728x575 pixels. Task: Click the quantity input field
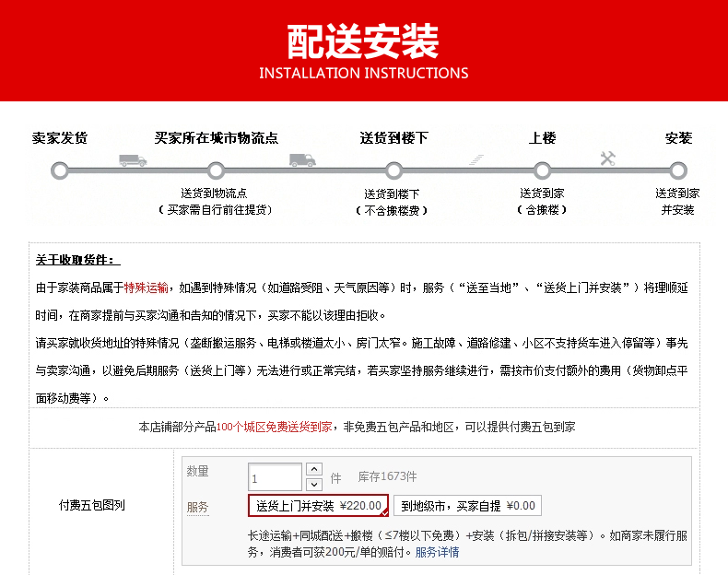[275, 477]
